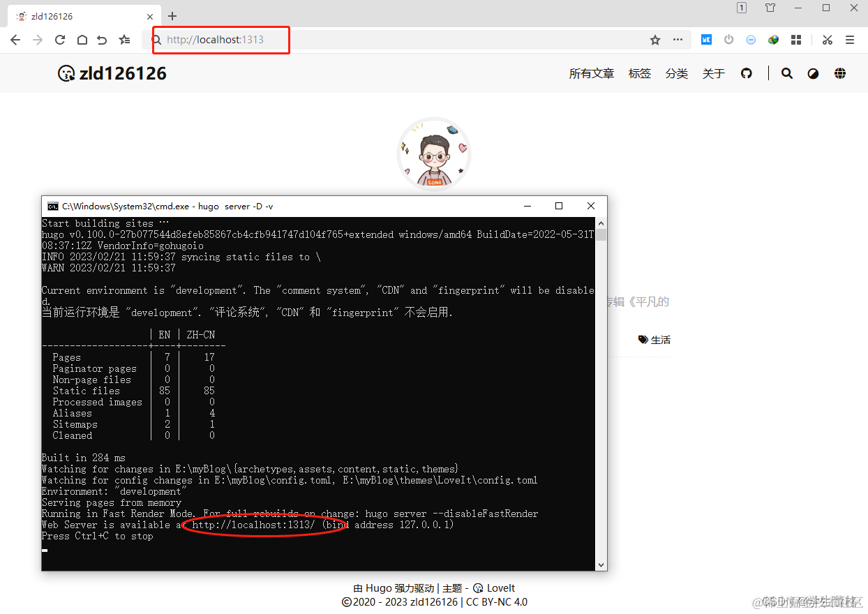868x614 pixels.
Task: Click the 'Built in 284 ms' console line
Action: 84,458
